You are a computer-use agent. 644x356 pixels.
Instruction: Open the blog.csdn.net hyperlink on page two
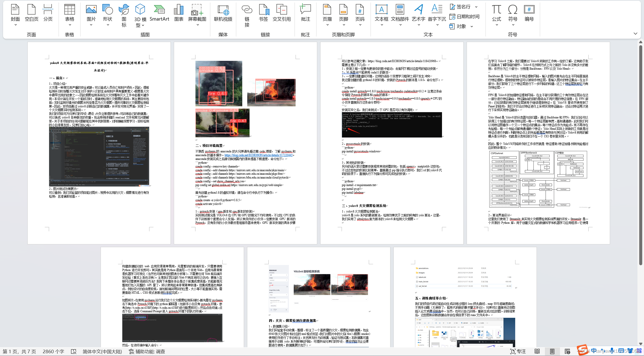pos(258,155)
